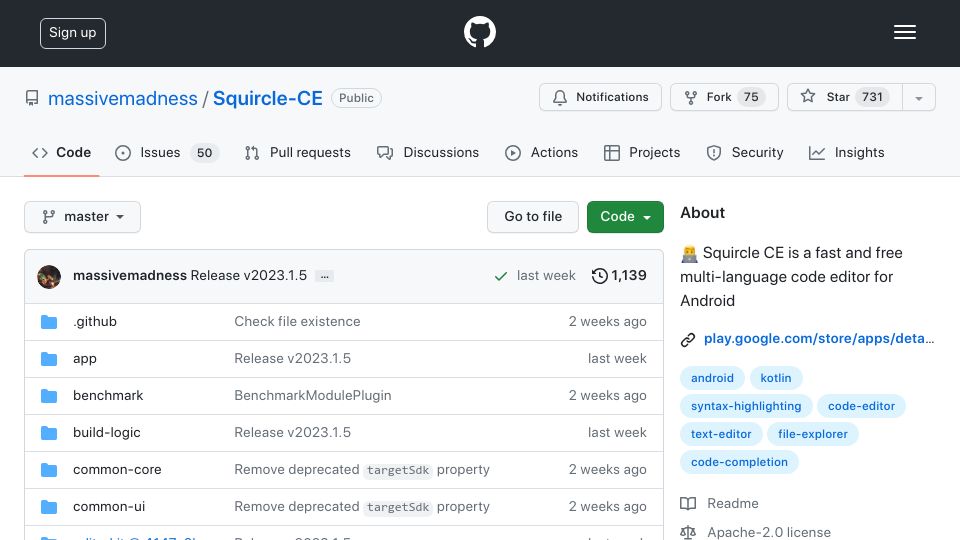This screenshot has height=540, width=960.
Task: Open the app folder
Action: click(x=84, y=359)
